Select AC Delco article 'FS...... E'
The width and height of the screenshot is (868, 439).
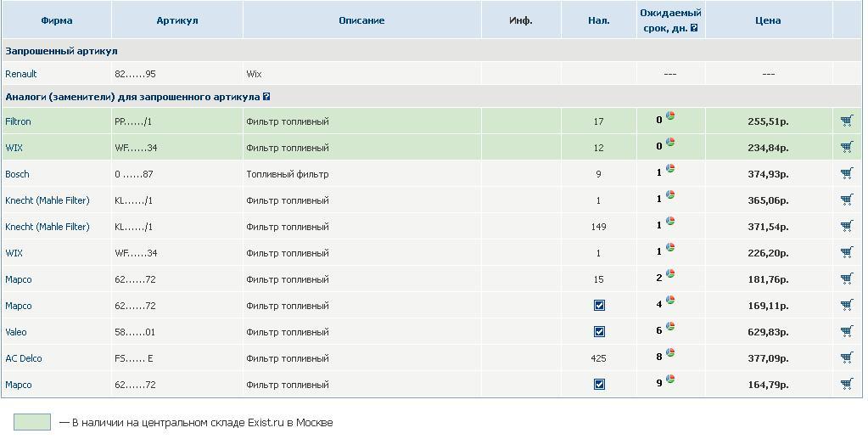point(134,358)
